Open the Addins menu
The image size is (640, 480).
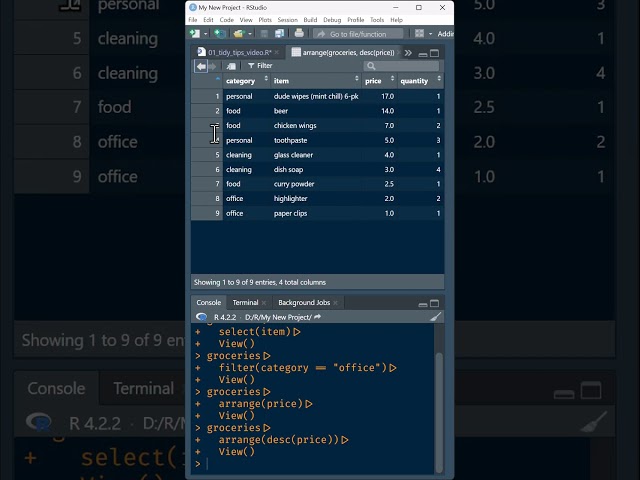pos(445,34)
